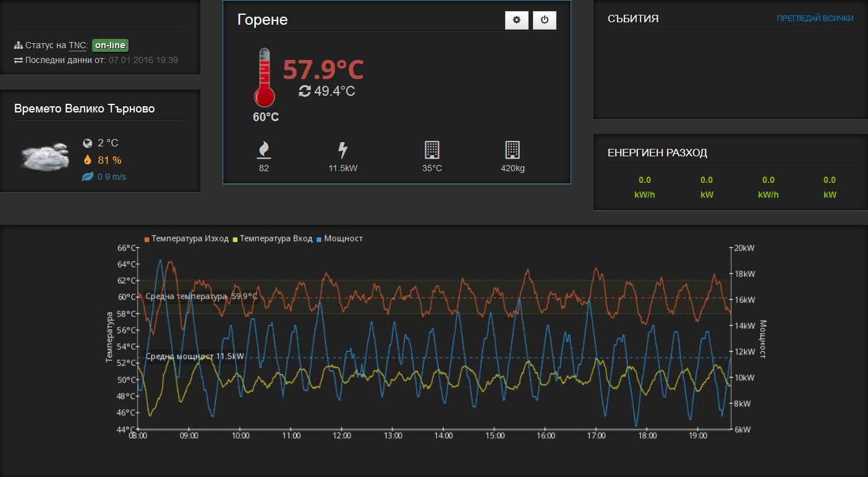Click the Средна температура 59.9°C chart label
This screenshot has height=477, width=868.
(201, 297)
